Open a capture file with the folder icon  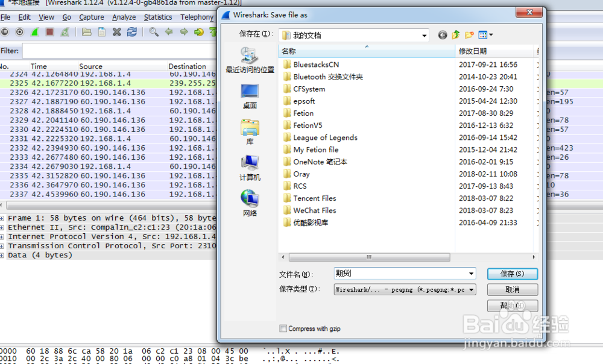tap(86, 32)
